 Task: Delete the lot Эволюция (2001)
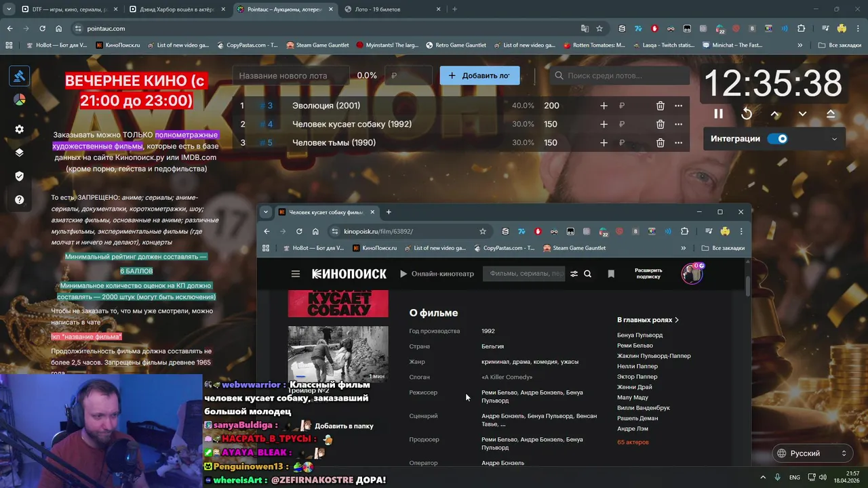tap(660, 106)
